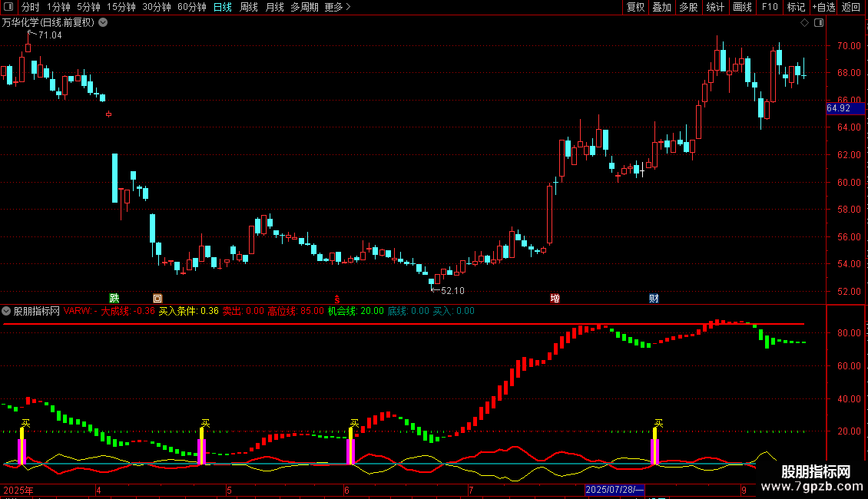868x499 pixels.
Task: Click the 卖出: 0.00 label
Action: click(x=243, y=311)
